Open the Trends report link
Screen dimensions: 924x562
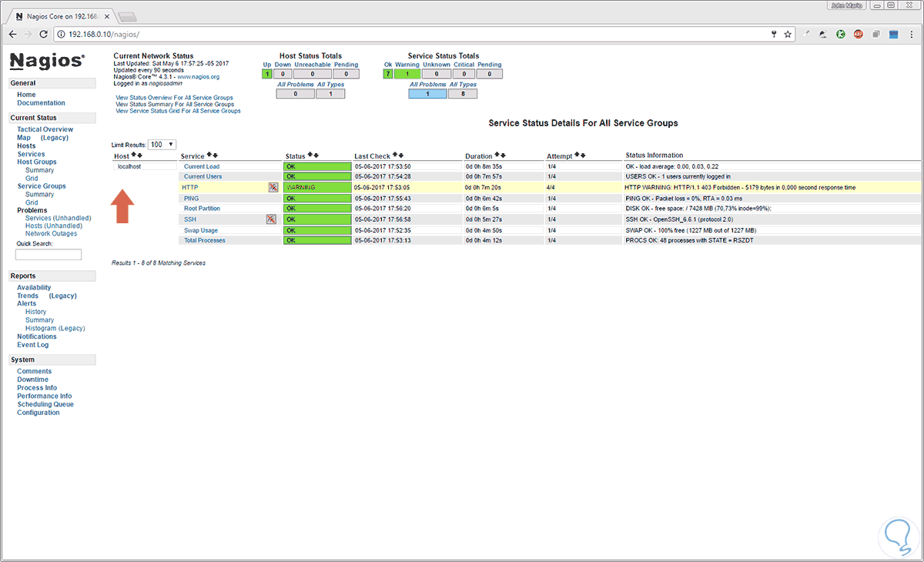(x=28, y=296)
